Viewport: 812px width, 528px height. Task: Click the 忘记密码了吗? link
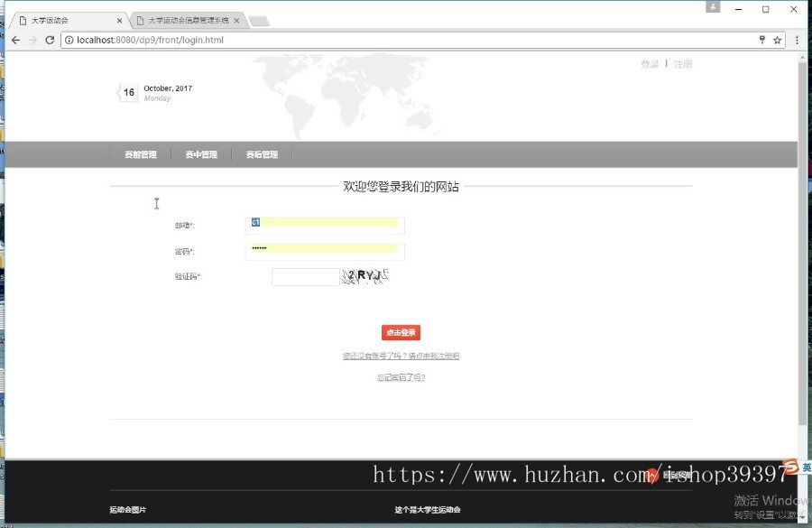click(x=401, y=377)
